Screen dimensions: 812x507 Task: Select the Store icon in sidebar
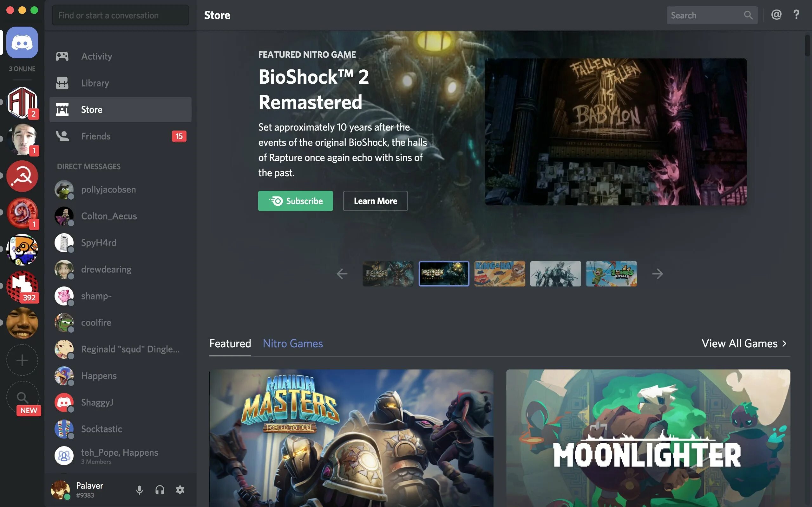click(x=62, y=109)
